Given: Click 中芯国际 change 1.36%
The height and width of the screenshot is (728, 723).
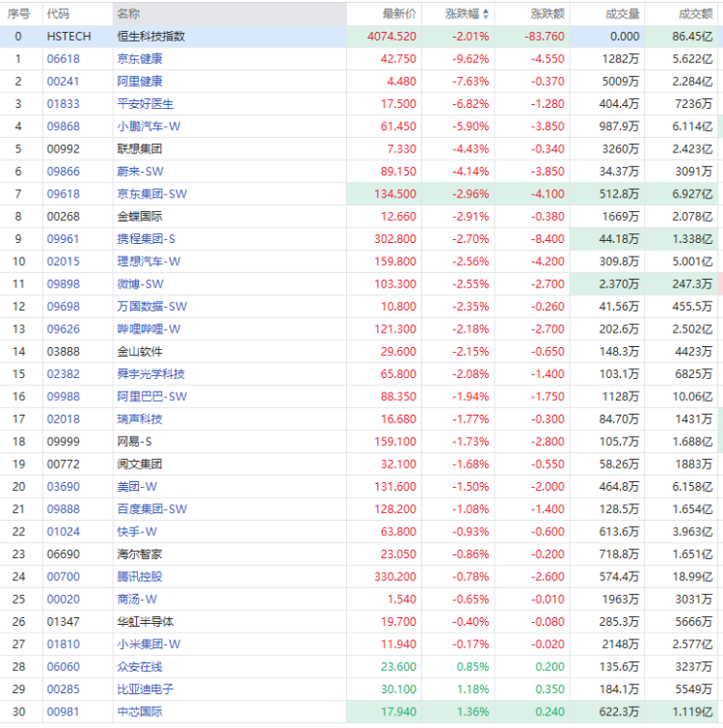Looking at the screenshot, I should pos(473,712).
